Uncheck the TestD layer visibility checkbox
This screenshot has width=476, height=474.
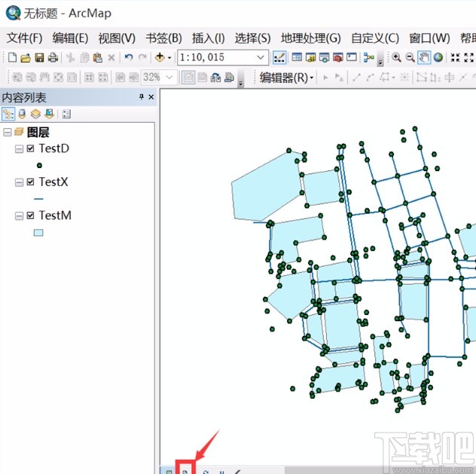point(30,148)
